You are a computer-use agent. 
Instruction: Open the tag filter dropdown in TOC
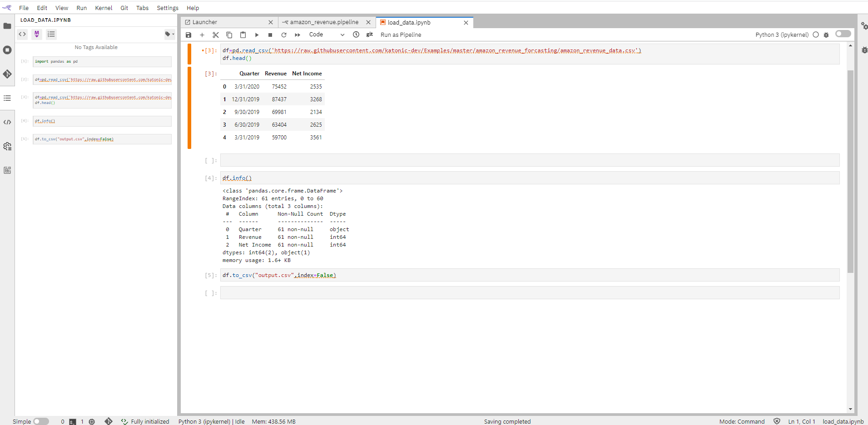pos(169,34)
